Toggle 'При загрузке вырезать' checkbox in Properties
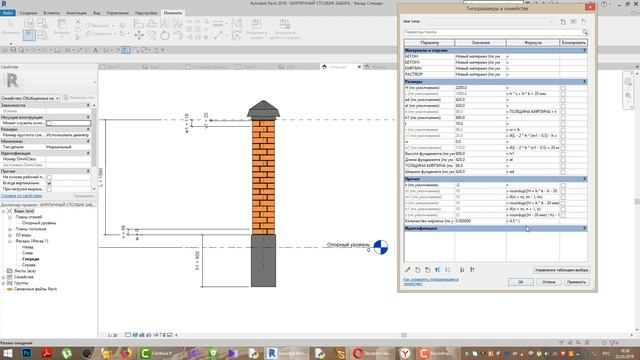Screen dimensions: 640x360 tap(49, 189)
